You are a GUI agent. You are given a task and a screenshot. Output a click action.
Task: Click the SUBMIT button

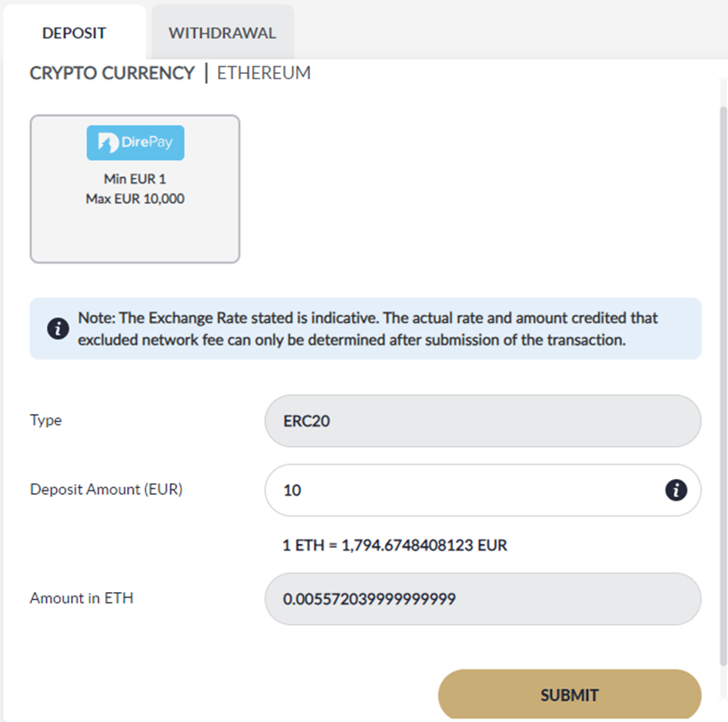pyautogui.click(x=570, y=694)
